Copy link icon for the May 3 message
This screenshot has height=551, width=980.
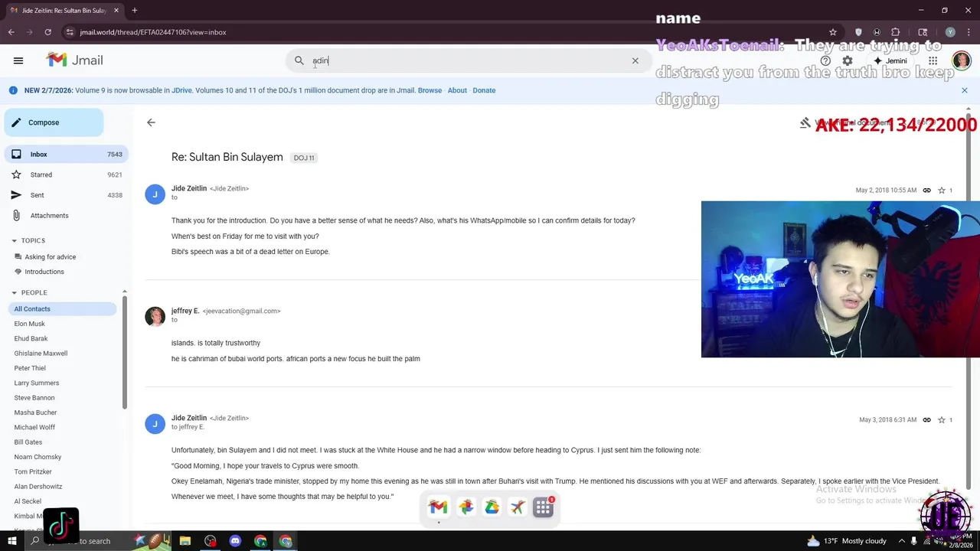926,419
